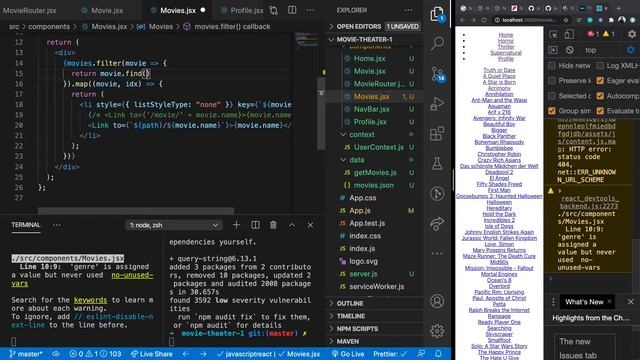Maximize terminal panel with up chevron
This screenshot has width=640, height=360.
click(x=292, y=225)
